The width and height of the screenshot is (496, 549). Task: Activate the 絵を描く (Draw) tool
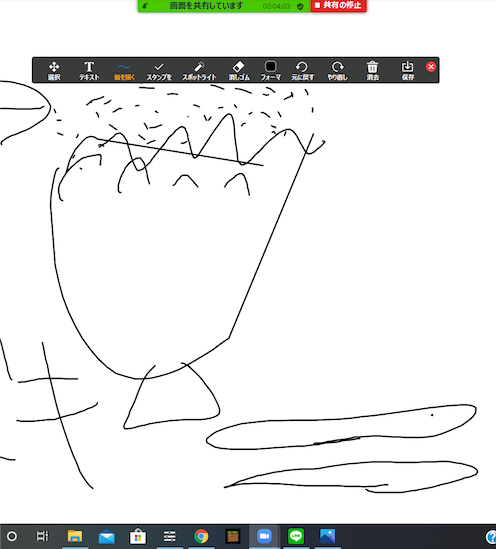pos(124,71)
